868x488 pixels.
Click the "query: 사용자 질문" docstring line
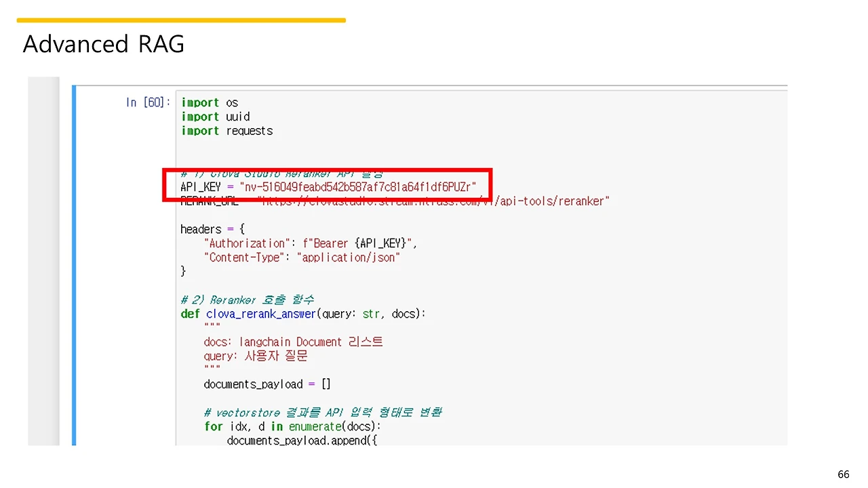[256, 356]
